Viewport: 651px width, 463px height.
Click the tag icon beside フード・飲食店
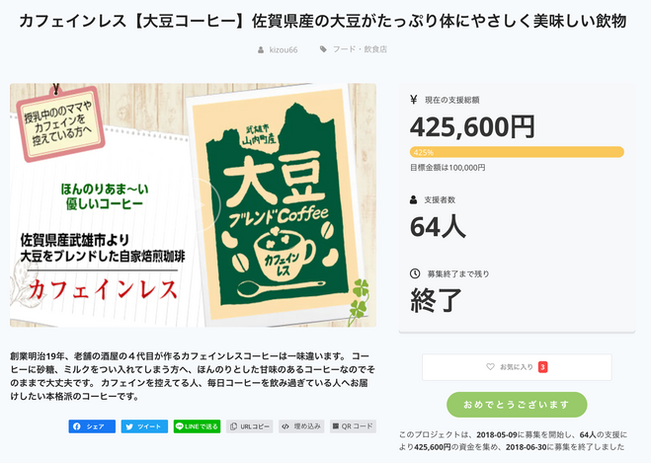tap(323, 48)
